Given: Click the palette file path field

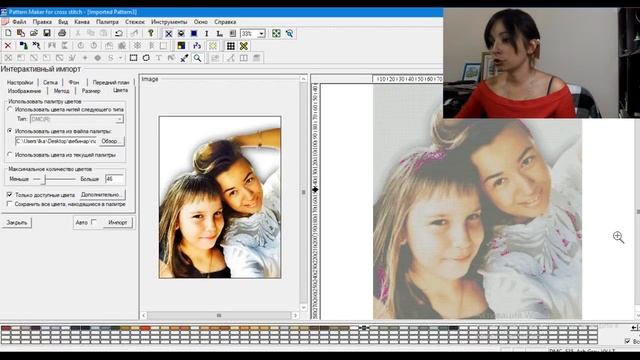Looking at the screenshot, I should pos(56,141).
